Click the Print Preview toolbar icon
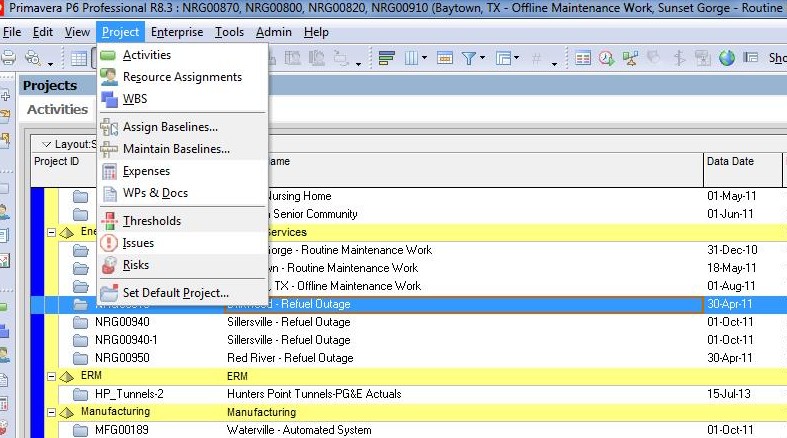Screen dimensions: 787x438 33,58
